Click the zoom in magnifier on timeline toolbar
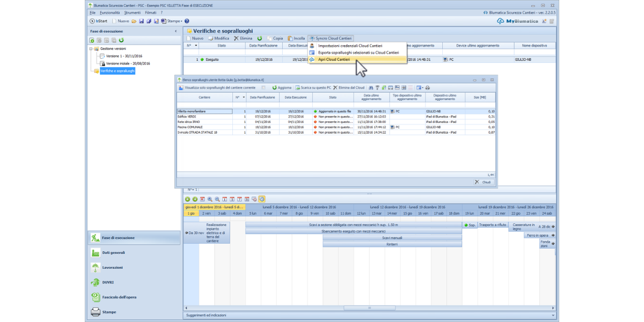This screenshot has height=322, width=644. click(x=210, y=199)
